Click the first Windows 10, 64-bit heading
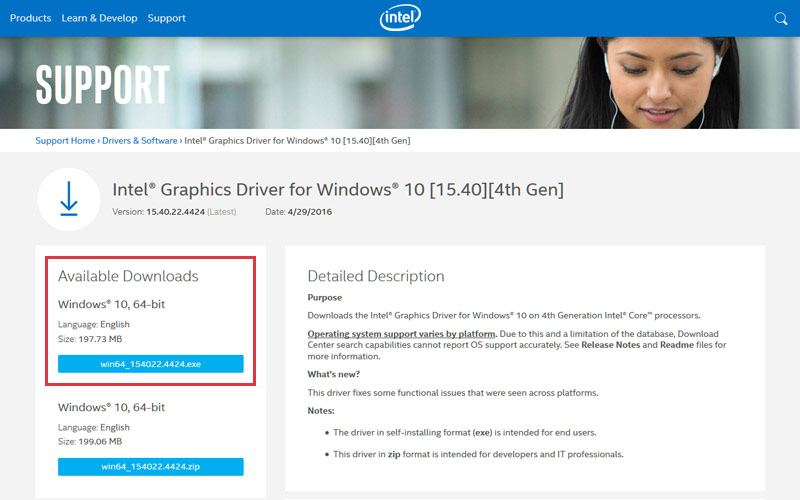The image size is (800, 500). pos(111,304)
